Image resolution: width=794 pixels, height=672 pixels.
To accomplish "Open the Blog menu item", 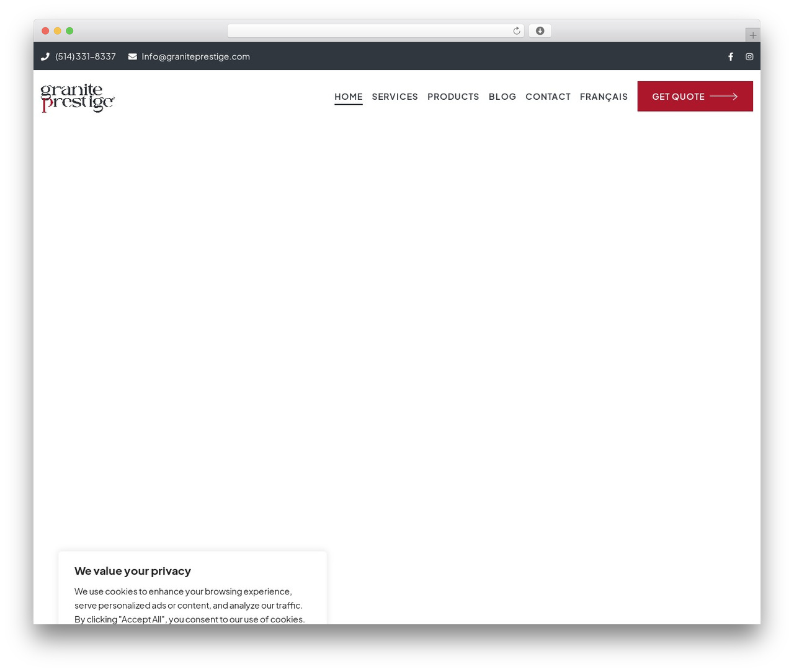I will pyautogui.click(x=502, y=96).
